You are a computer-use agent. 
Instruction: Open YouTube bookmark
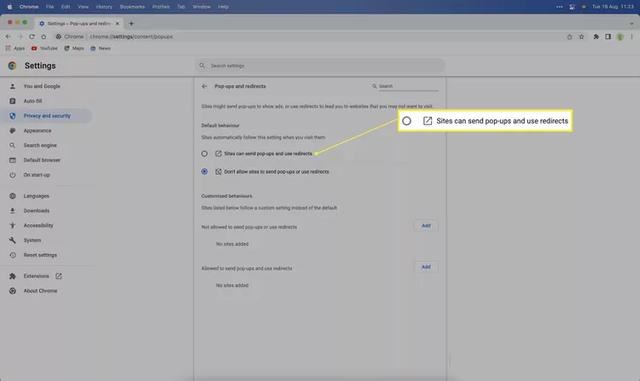point(44,48)
